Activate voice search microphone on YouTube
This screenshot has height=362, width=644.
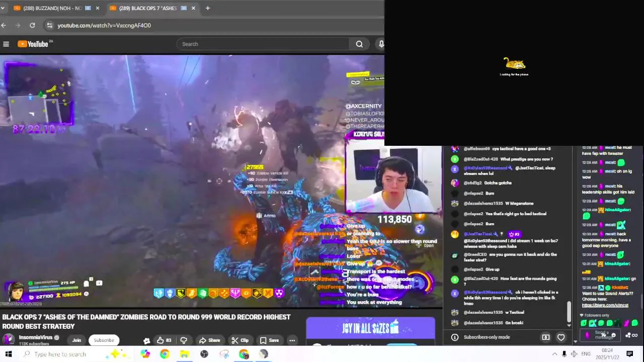coord(381,44)
